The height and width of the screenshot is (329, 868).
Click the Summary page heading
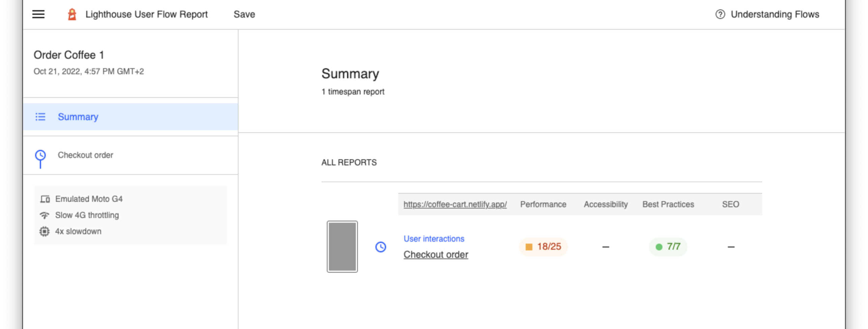(x=350, y=74)
